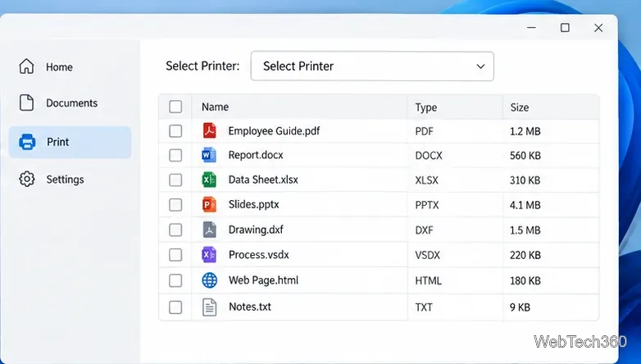This screenshot has height=364, width=641.
Task: Click the purple icon beside Process.vsdx
Action: 209,255
